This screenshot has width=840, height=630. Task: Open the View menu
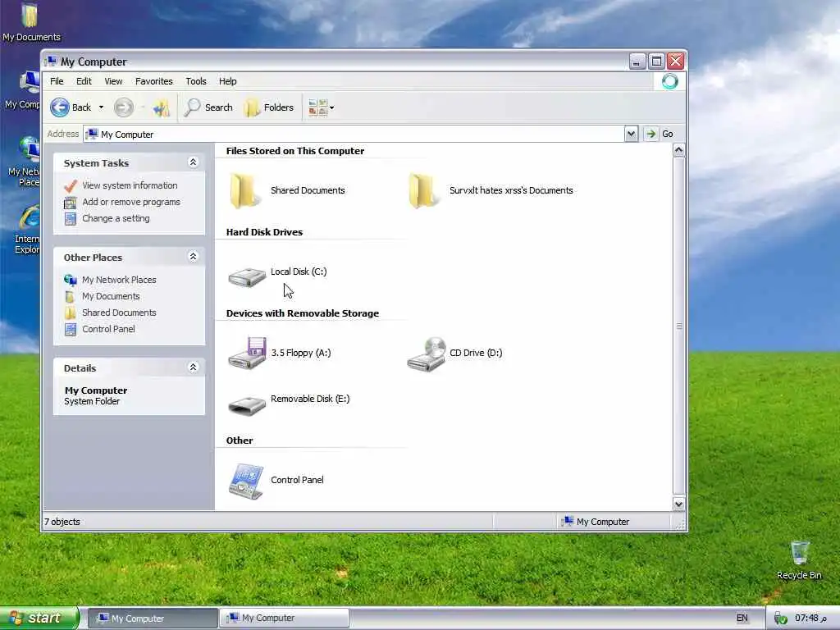pos(113,81)
